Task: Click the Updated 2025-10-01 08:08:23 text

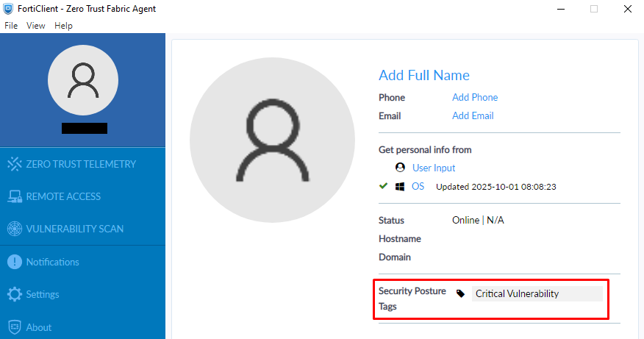Action: pyautogui.click(x=496, y=187)
